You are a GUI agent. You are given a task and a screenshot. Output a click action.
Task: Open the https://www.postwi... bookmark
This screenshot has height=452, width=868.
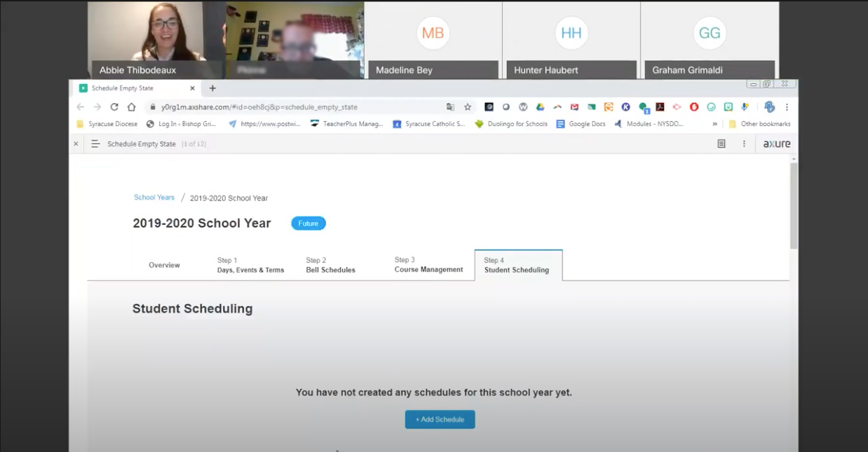click(x=264, y=124)
